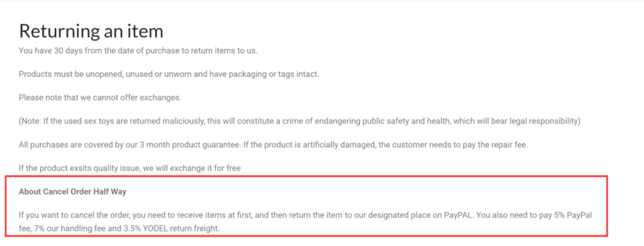This screenshot has height=246, width=644.
Task: Click the bold "About Cancel Order Half Way" heading
Action: [x=72, y=192]
